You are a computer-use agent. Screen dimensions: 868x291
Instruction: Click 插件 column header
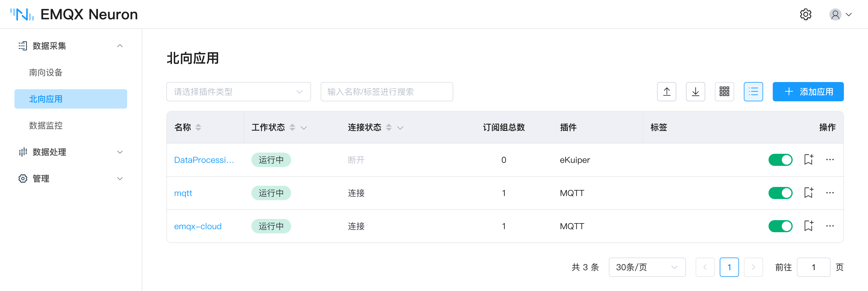pyautogui.click(x=568, y=128)
